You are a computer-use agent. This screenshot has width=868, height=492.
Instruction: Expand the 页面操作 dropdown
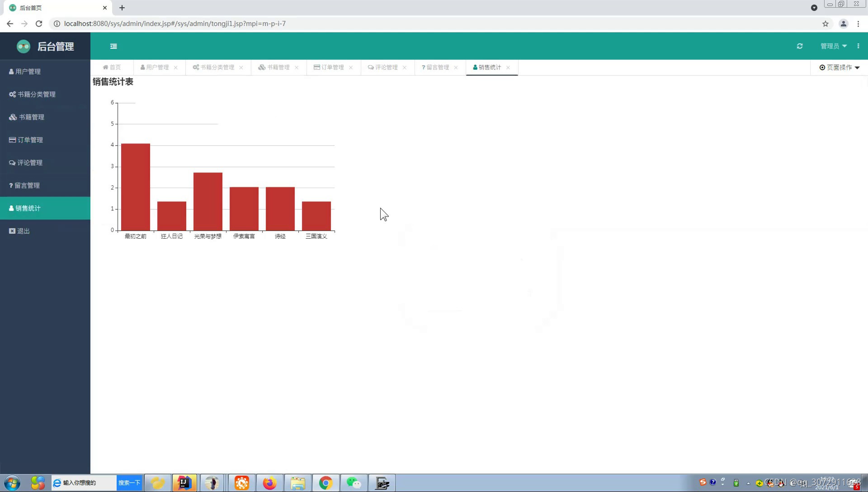tap(840, 67)
